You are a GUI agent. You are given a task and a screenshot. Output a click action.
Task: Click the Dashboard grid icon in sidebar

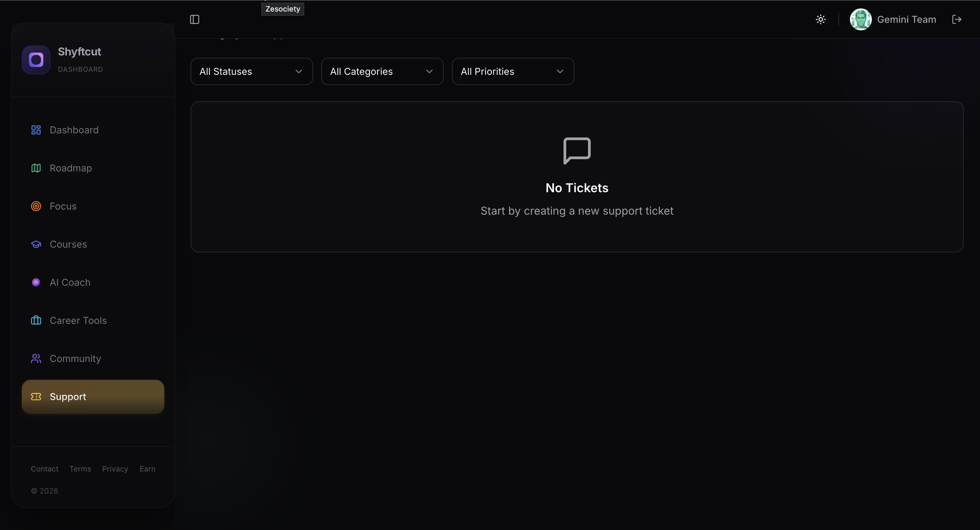click(x=36, y=130)
